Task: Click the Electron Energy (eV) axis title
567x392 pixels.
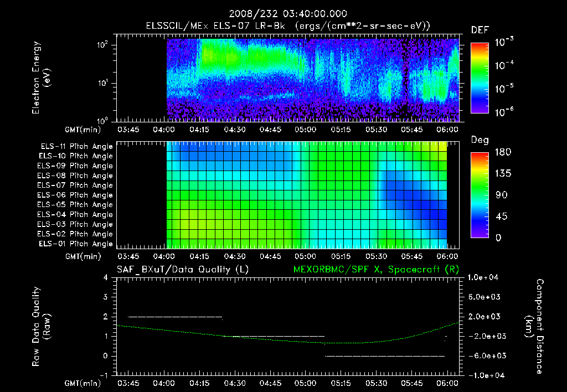Action: click(41, 78)
